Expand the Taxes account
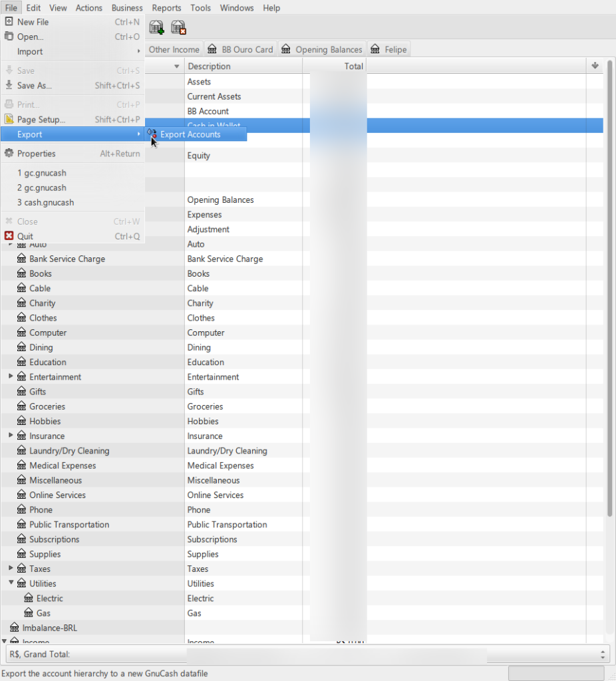The image size is (616, 681). pyautogui.click(x=11, y=568)
